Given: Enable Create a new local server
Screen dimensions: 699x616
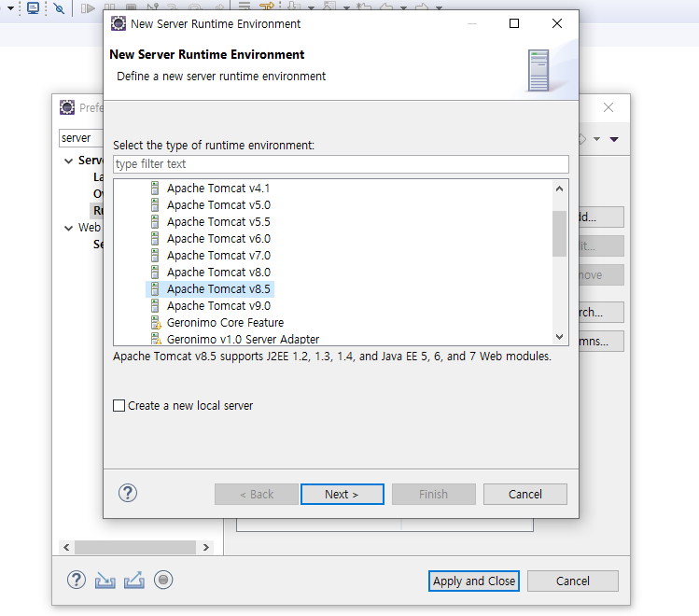Looking at the screenshot, I should pos(119,406).
